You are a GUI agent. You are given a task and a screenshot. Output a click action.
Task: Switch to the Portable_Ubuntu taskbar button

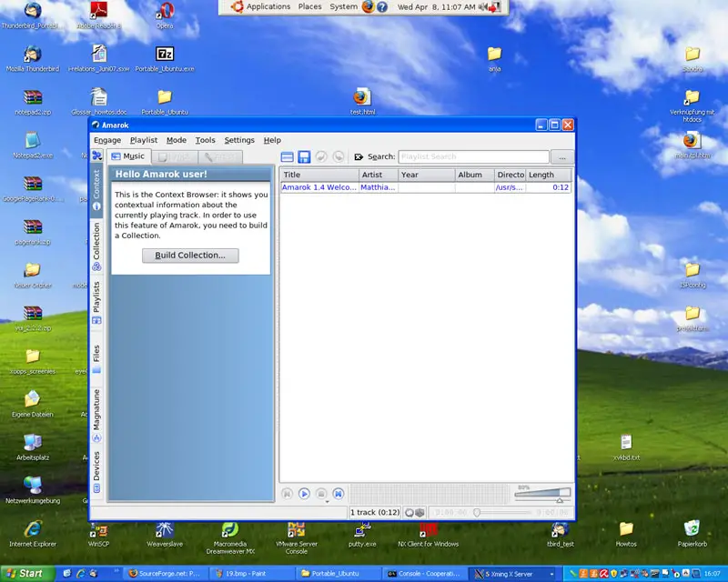click(337, 574)
